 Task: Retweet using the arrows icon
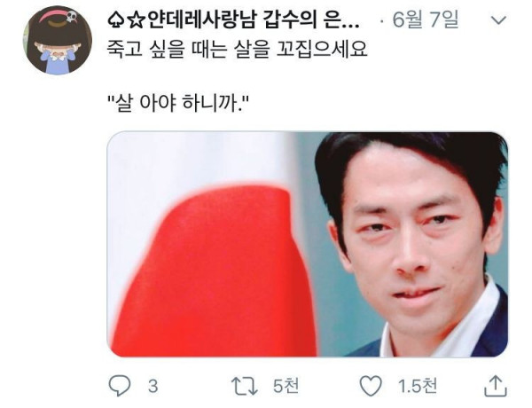coord(245,387)
